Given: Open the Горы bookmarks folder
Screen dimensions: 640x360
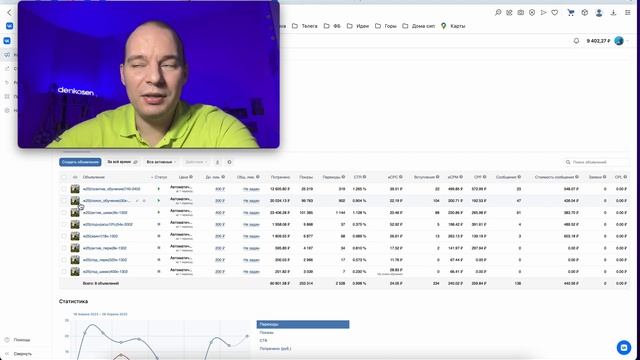Looking at the screenshot, I should point(386,26).
